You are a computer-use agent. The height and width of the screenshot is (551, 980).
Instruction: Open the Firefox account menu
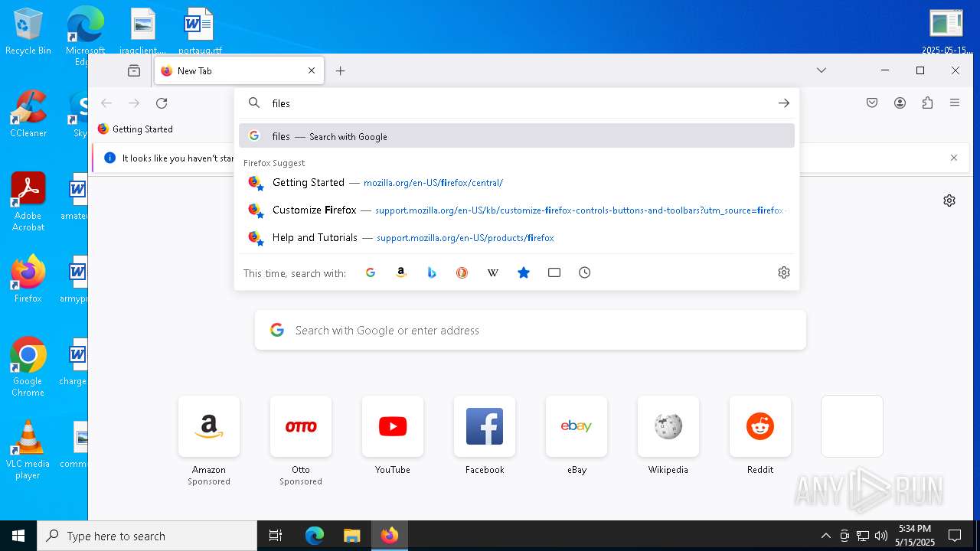pos(900,103)
